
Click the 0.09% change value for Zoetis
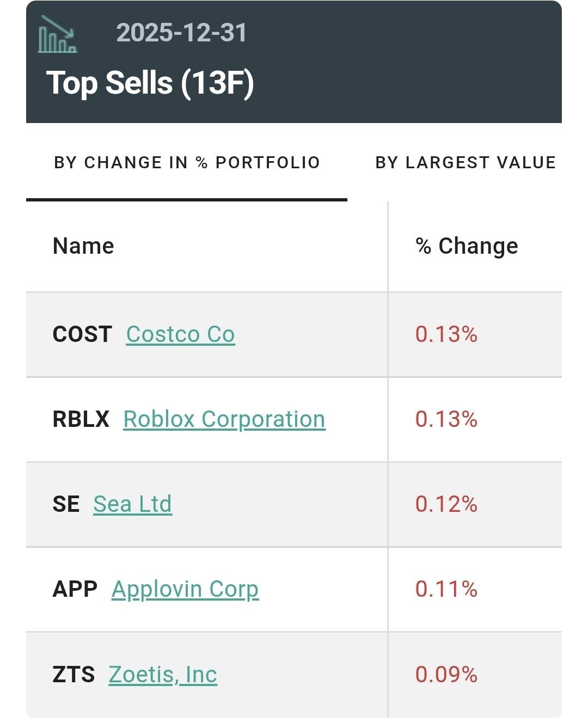click(446, 675)
